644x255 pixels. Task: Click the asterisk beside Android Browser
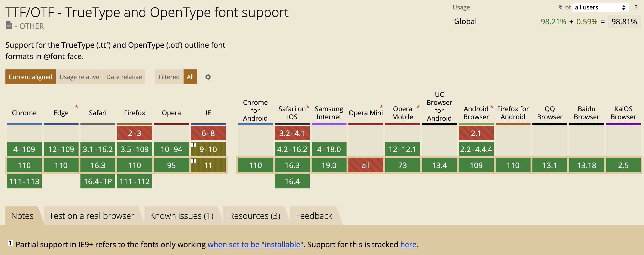click(492, 107)
